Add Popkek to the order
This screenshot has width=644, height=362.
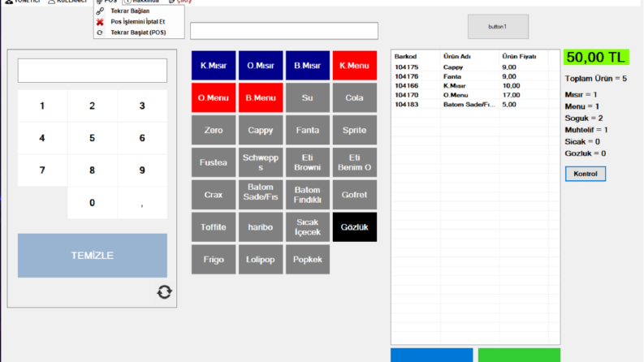point(308,260)
